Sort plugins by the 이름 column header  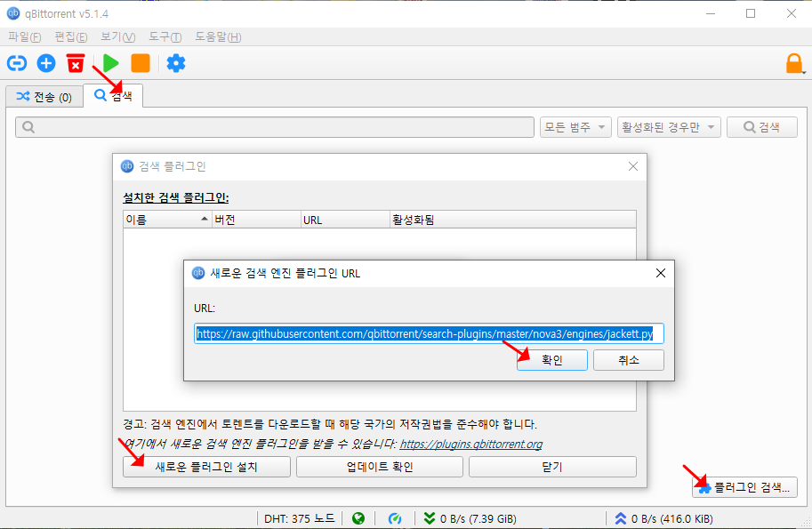point(165,220)
